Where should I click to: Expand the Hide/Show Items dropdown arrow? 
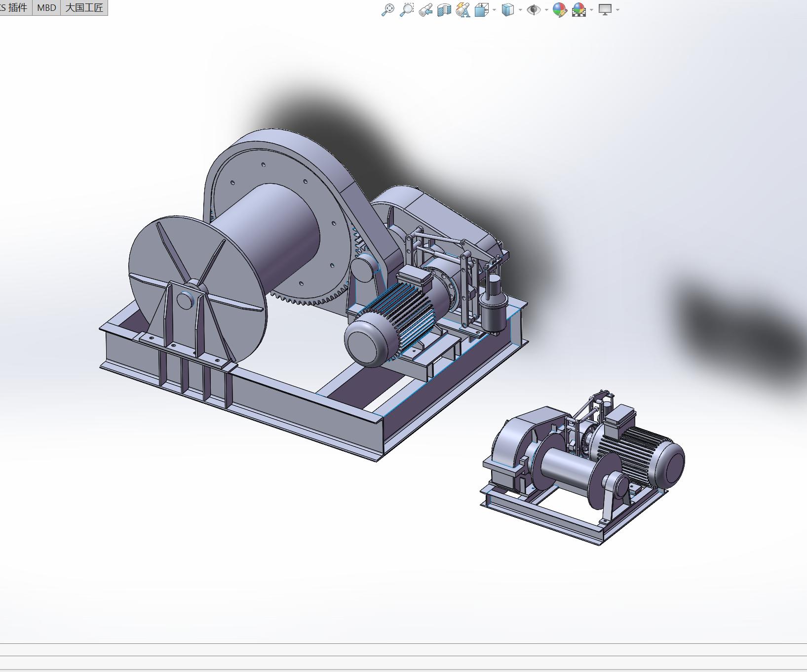point(546,10)
